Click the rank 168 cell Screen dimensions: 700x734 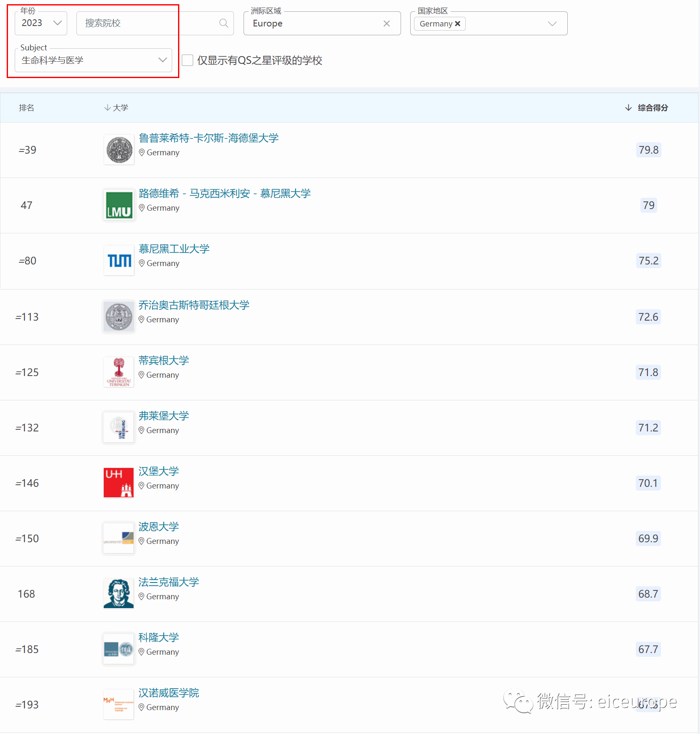tap(26, 594)
